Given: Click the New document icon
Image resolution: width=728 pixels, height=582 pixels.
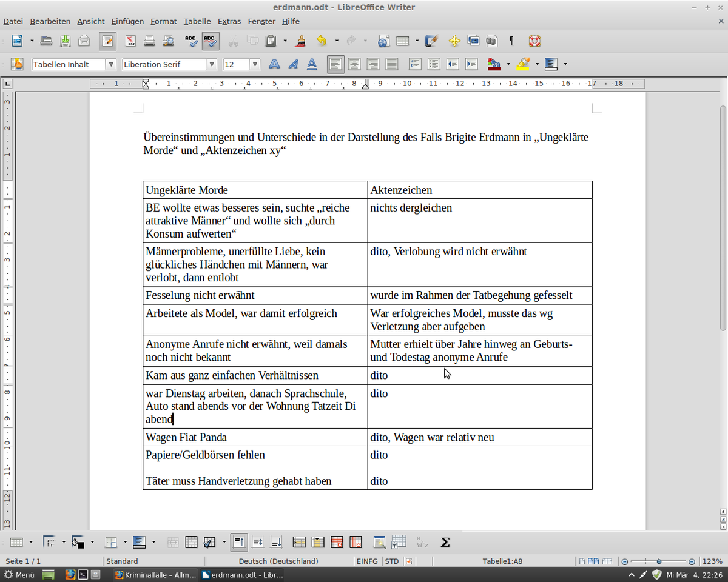Looking at the screenshot, I should [x=17, y=41].
